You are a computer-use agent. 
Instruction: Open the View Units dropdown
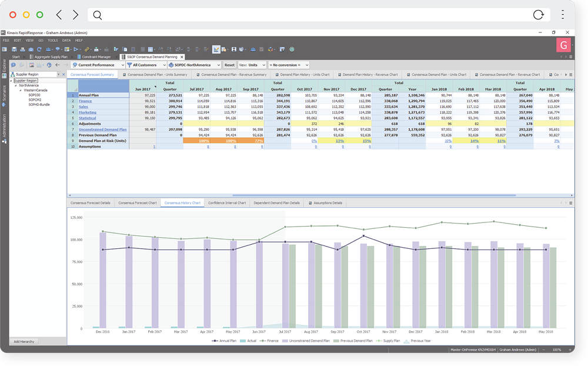[252, 65]
